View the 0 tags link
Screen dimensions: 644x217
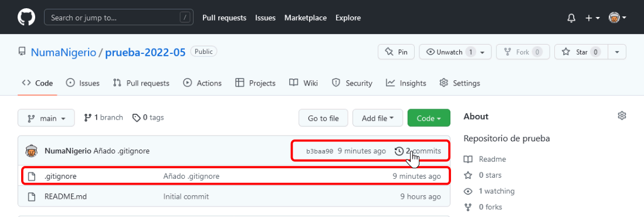point(148,117)
